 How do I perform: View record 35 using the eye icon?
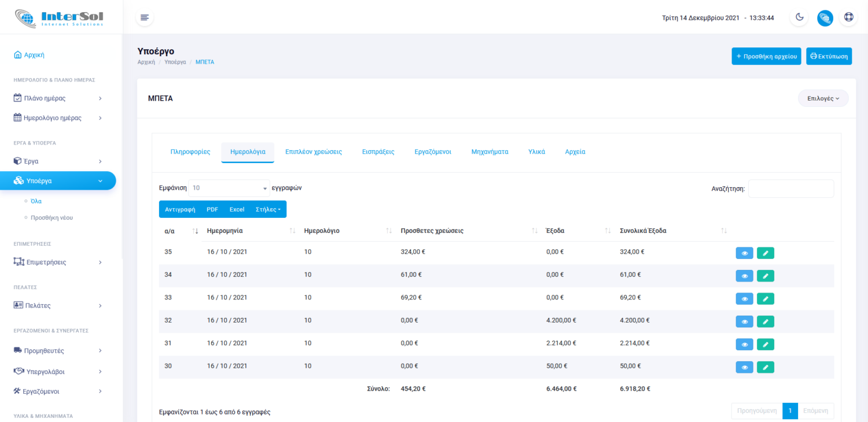tap(744, 253)
